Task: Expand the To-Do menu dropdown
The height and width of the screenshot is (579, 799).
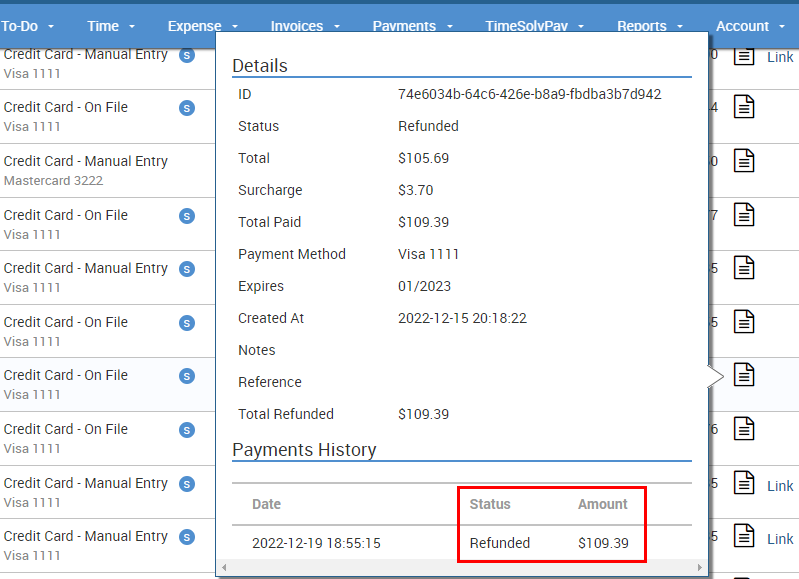Action: (27, 26)
